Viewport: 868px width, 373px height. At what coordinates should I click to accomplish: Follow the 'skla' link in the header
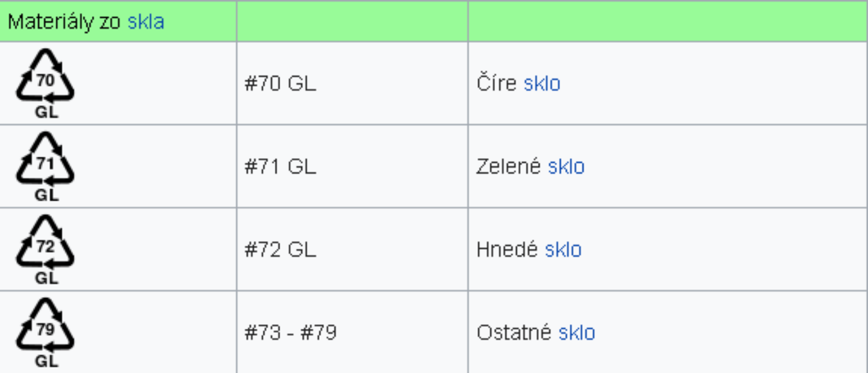pos(146,22)
